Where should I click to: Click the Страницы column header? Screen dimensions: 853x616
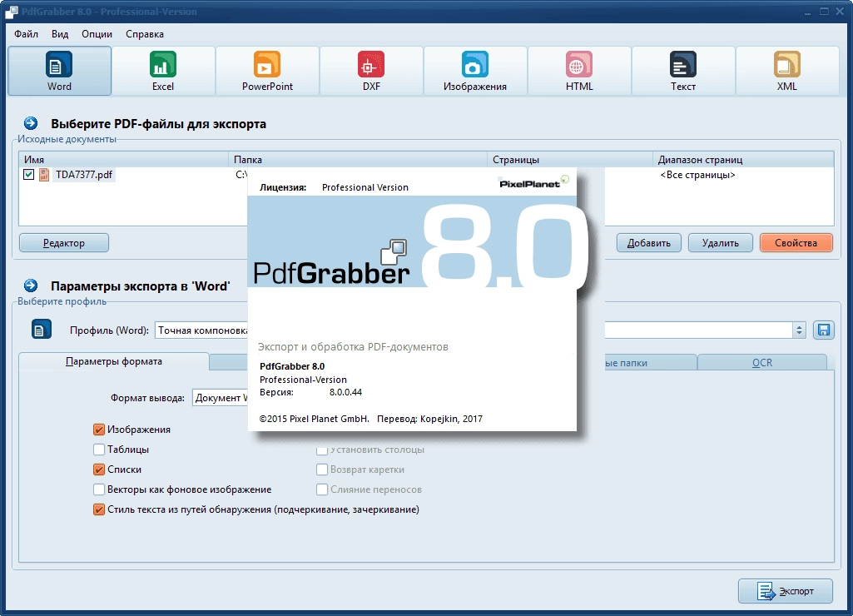[569, 160]
